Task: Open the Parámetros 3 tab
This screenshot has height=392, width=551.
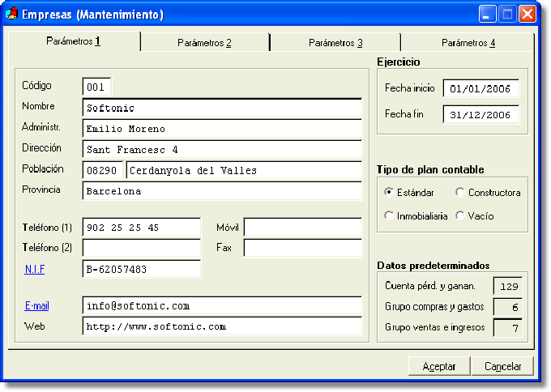Action: click(335, 43)
